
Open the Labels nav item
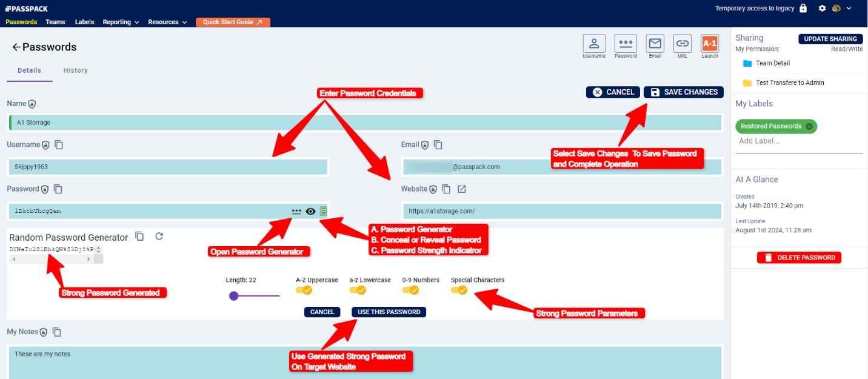click(x=84, y=22)
